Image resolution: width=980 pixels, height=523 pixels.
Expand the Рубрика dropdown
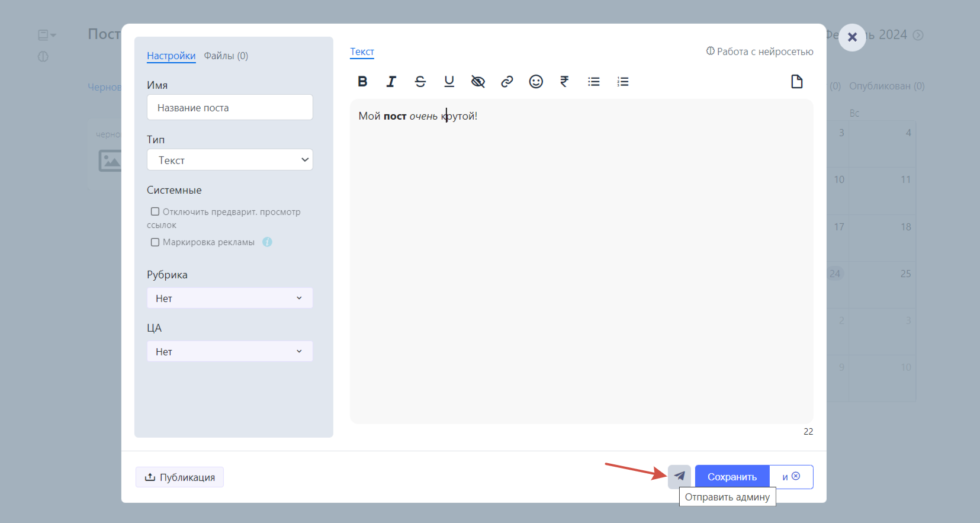click(x=230, y=298)
